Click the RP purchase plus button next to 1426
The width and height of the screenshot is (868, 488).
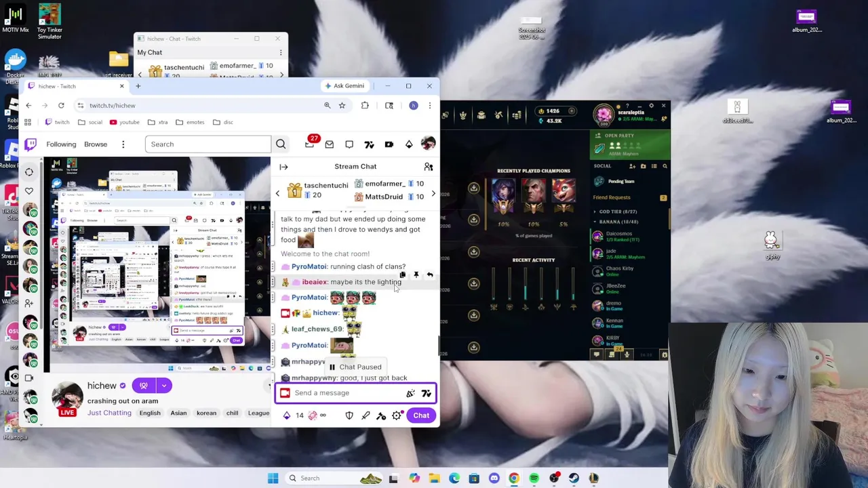point(572,111)
